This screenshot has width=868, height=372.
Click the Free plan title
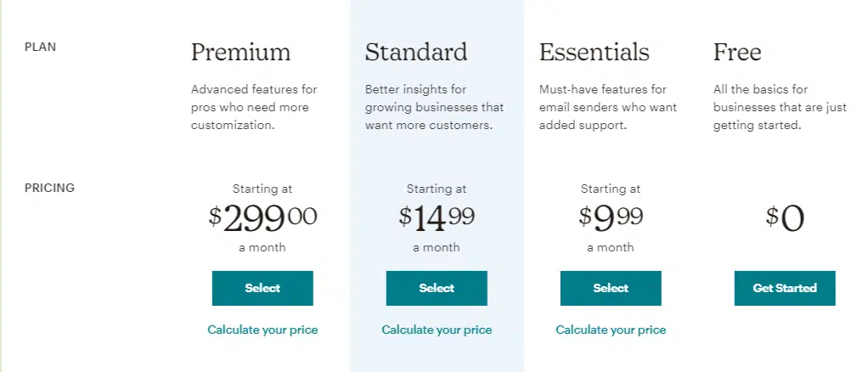(737, 53)
